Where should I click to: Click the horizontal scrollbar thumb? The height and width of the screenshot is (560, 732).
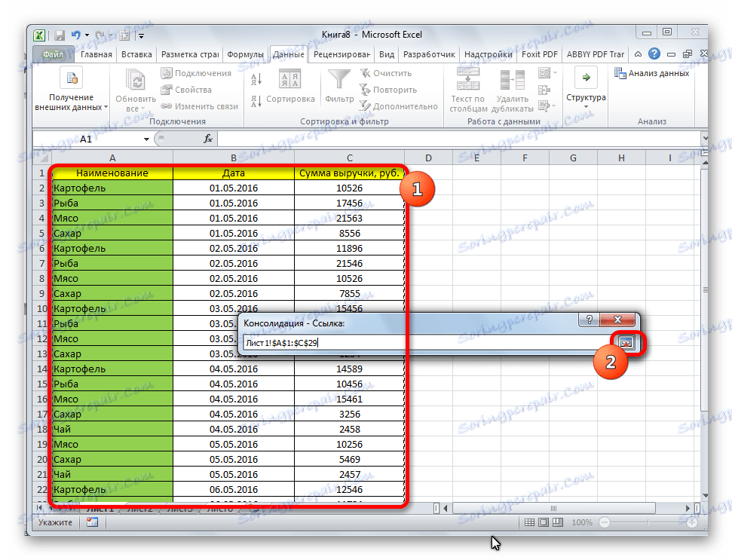pos(553,508)
